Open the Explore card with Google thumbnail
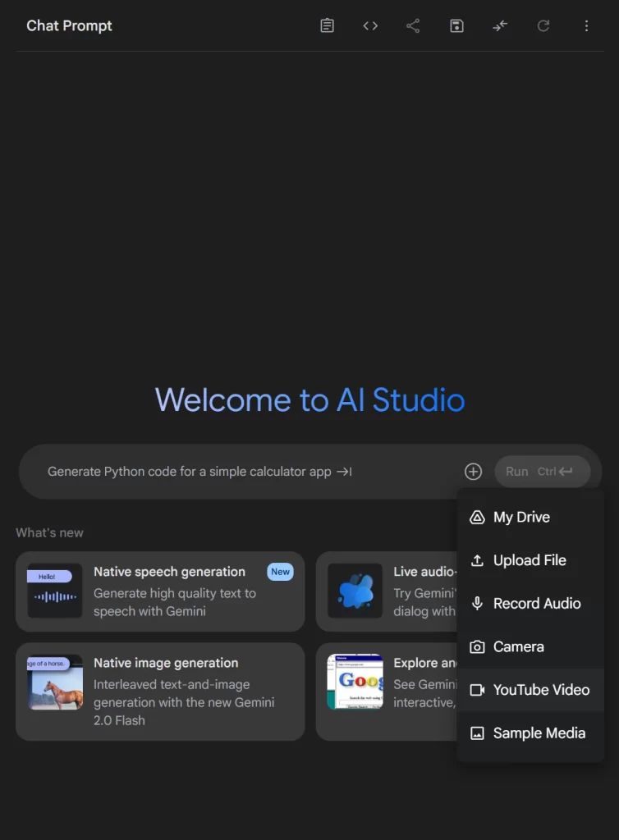This screenshot has height=840, width=619. [x=387, y=692]
